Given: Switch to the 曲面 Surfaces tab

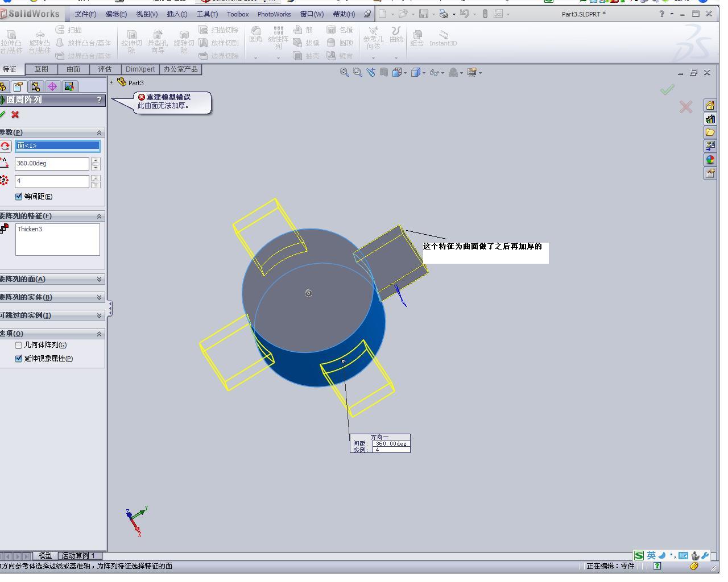Looking at the screenshot, I should 73,69.
